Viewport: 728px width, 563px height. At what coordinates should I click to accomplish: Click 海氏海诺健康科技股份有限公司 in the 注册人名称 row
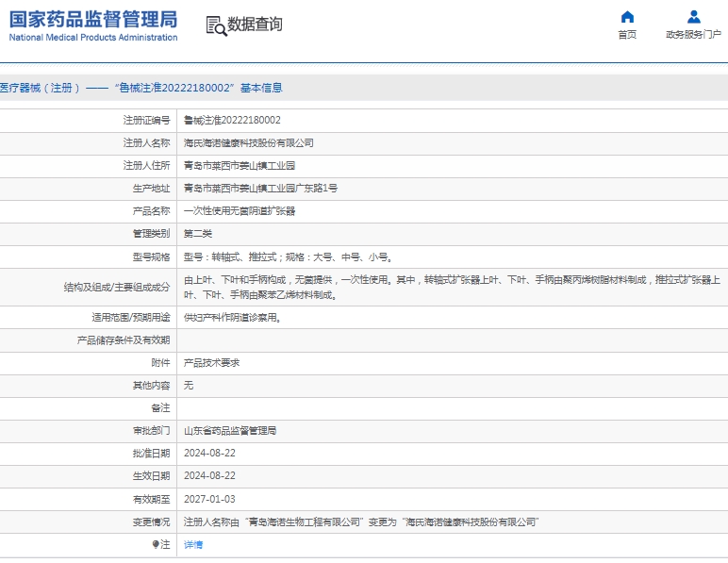[248, 143]
